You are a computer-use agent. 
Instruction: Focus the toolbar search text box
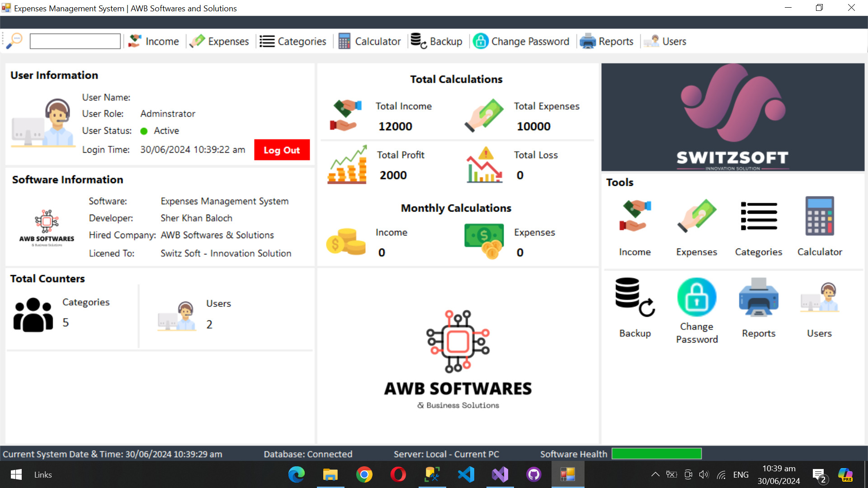pos(75,41)
